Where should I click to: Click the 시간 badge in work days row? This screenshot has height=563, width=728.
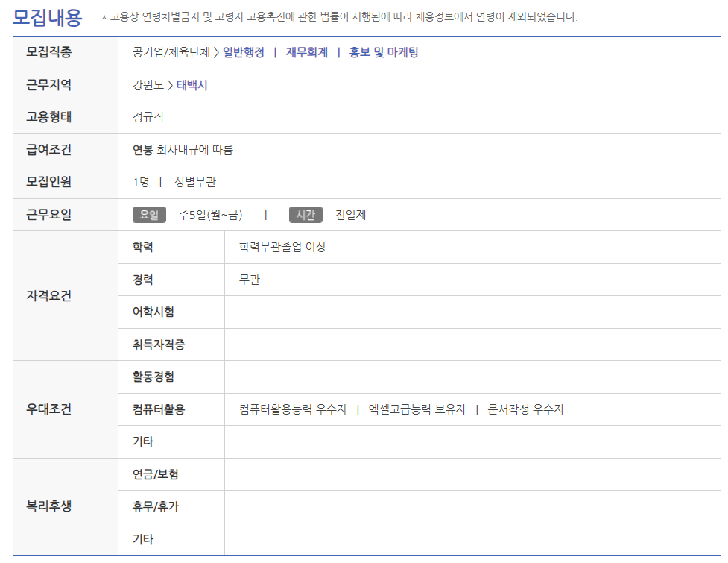306,215
